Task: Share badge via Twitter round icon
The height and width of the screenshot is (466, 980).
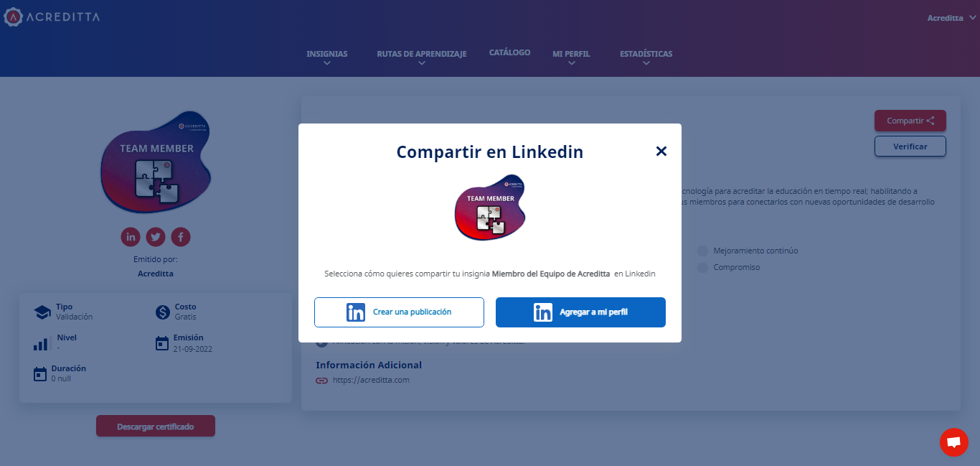Action: coord(156,236)
